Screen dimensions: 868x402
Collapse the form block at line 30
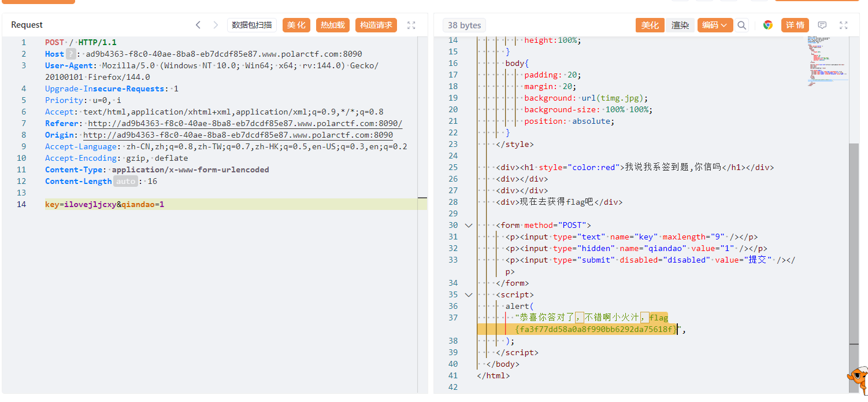469,225
